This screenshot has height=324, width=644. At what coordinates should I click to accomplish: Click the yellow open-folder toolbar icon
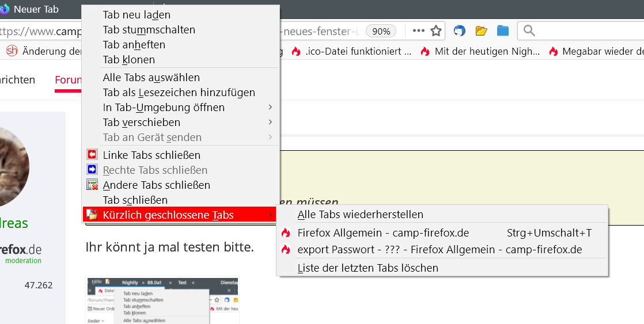tap(482, 31)
